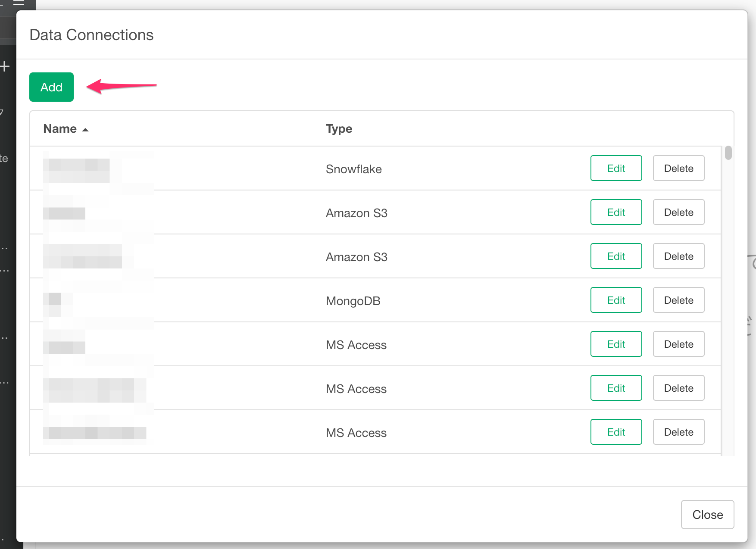Image resolution: width=756 pixels, height=549 pixels.
Task: Click the green Add button
Action: (51, 87)
